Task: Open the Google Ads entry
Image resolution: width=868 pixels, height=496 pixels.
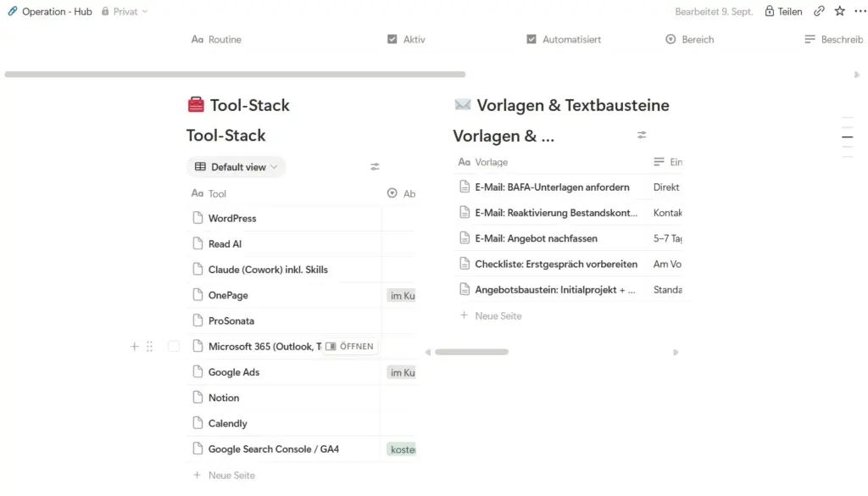Action: coord(234,372)
